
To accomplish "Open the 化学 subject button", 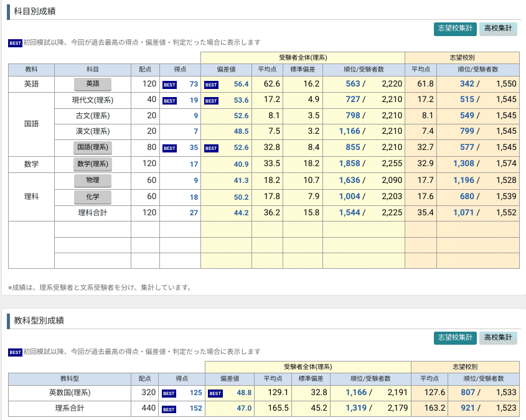I will click(93, 197).
